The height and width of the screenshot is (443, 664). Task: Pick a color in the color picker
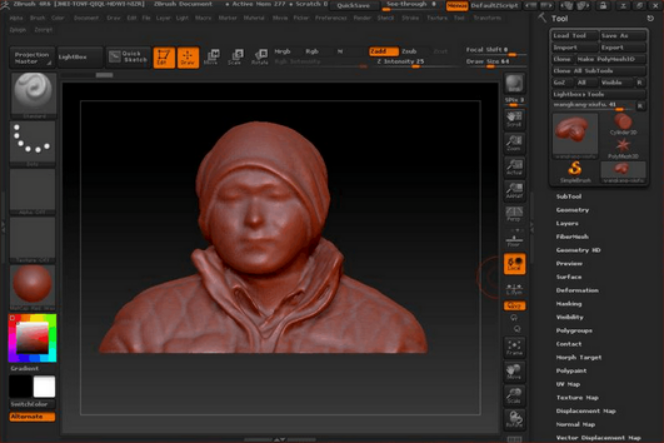click(x=34, y=338)
